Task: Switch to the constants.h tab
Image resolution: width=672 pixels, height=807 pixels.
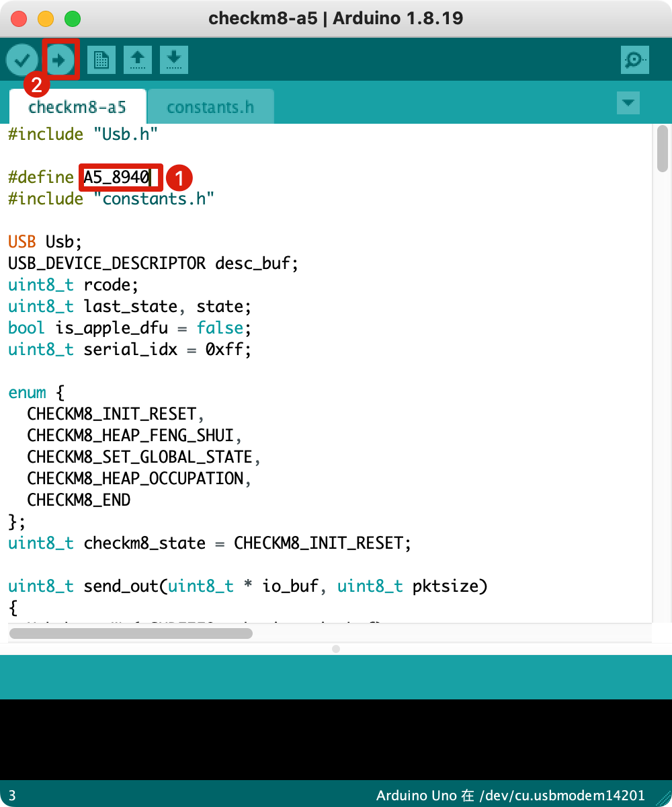Action: (x=210, y=107)
